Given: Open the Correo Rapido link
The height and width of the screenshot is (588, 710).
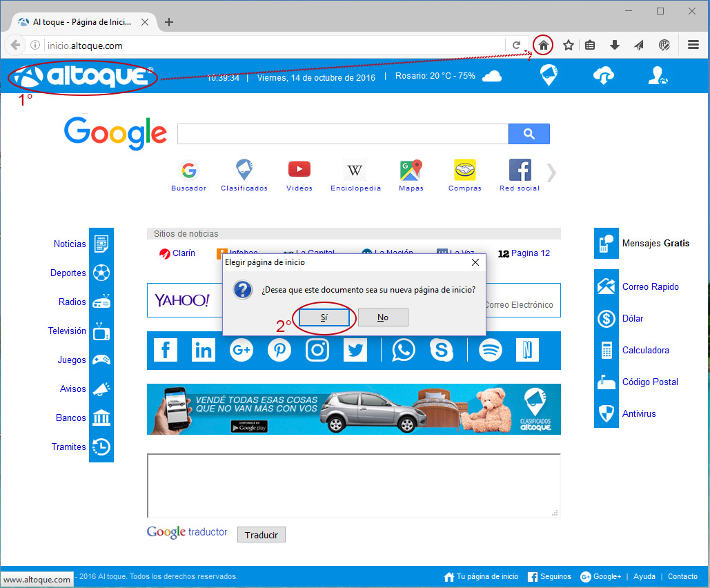Looking at the screenshot, I should pyautogui.click(x=650, y=286).
